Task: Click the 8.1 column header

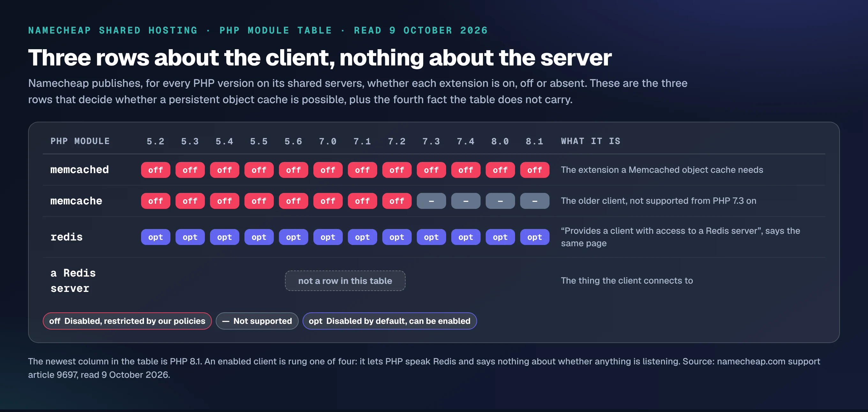Action: [535, 141]
